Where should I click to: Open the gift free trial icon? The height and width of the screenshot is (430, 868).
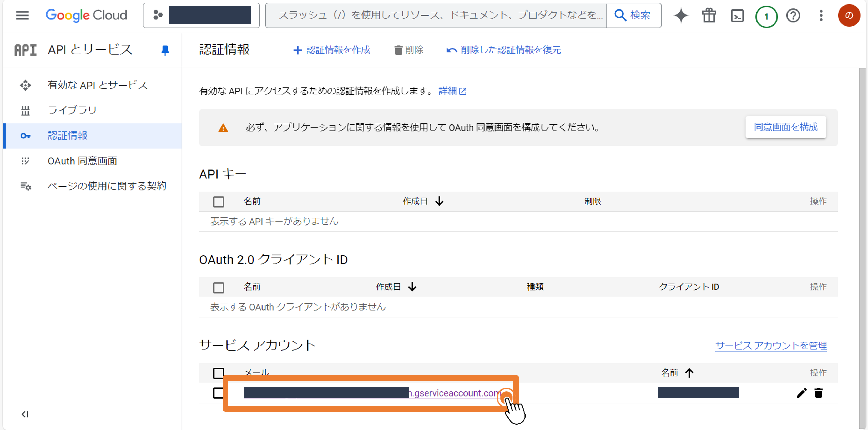click(x=709, y=16)
